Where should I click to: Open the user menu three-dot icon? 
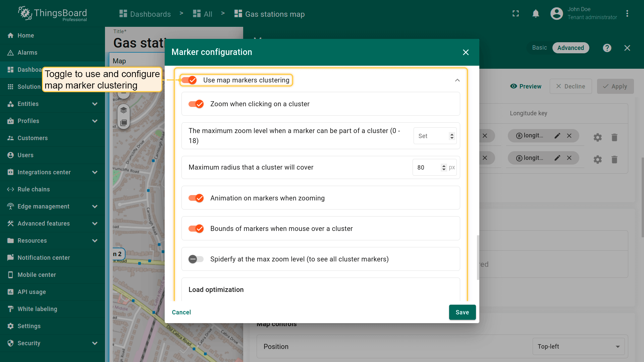point(627,14)
